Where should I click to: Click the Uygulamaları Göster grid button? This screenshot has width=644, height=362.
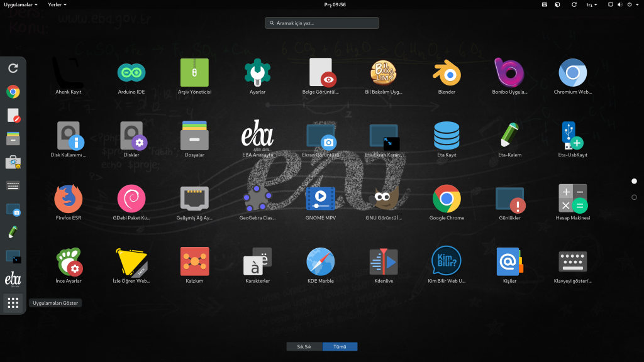click(13, 303)
